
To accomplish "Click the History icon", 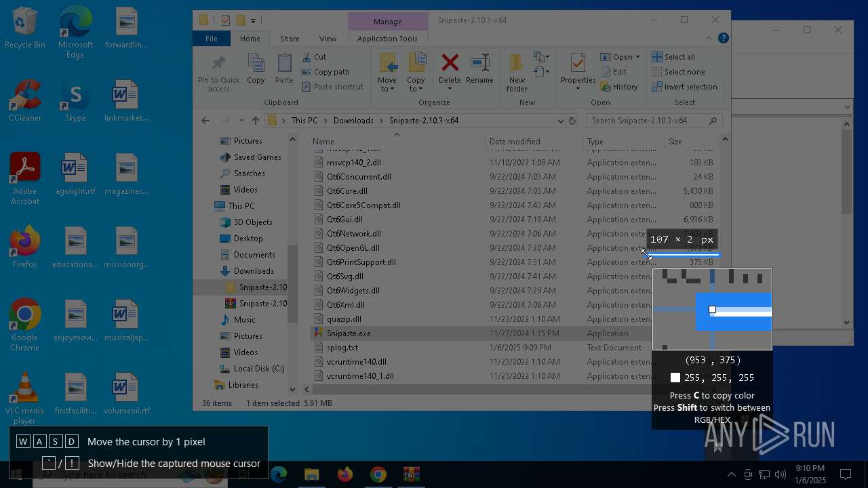I will [606, 87].
